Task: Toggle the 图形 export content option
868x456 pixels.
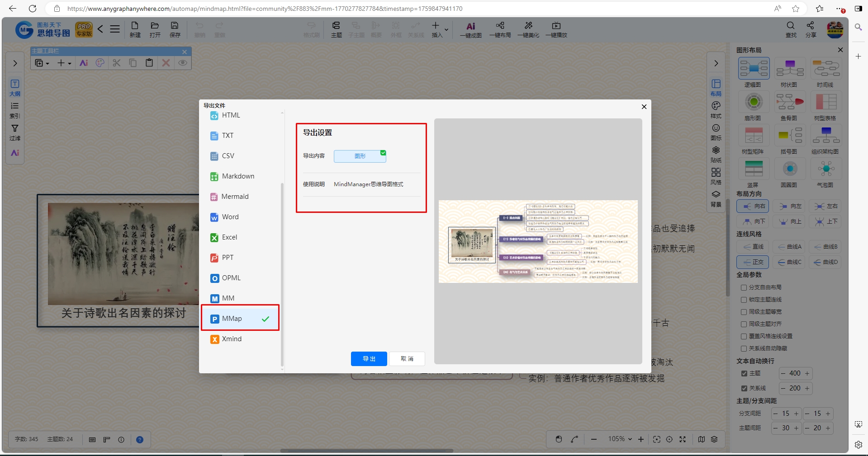Action: coord(360,156)
